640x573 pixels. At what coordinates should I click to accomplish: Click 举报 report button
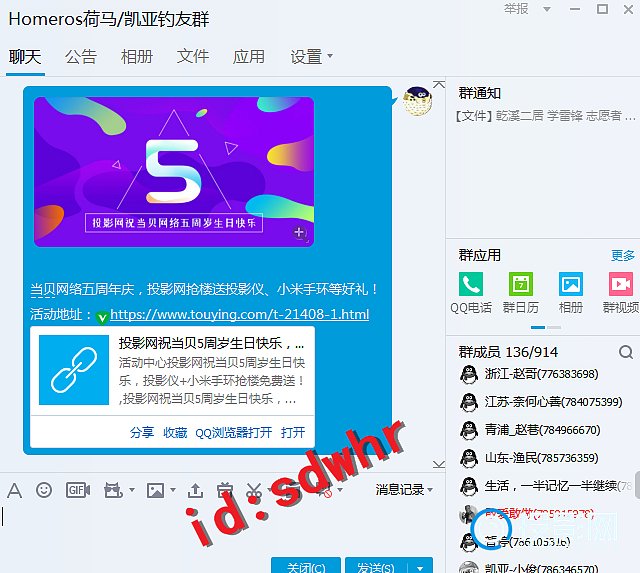click(x=516, y=9)
